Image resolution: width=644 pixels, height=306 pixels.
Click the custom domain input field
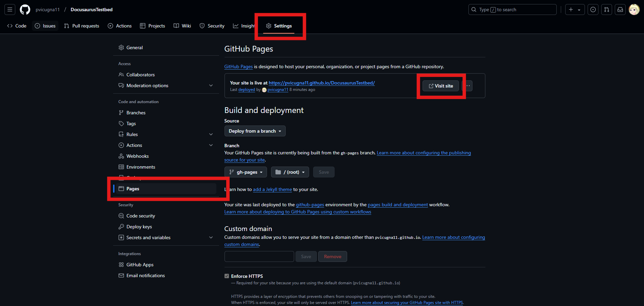pyautogui.click(x=259, y=256)
